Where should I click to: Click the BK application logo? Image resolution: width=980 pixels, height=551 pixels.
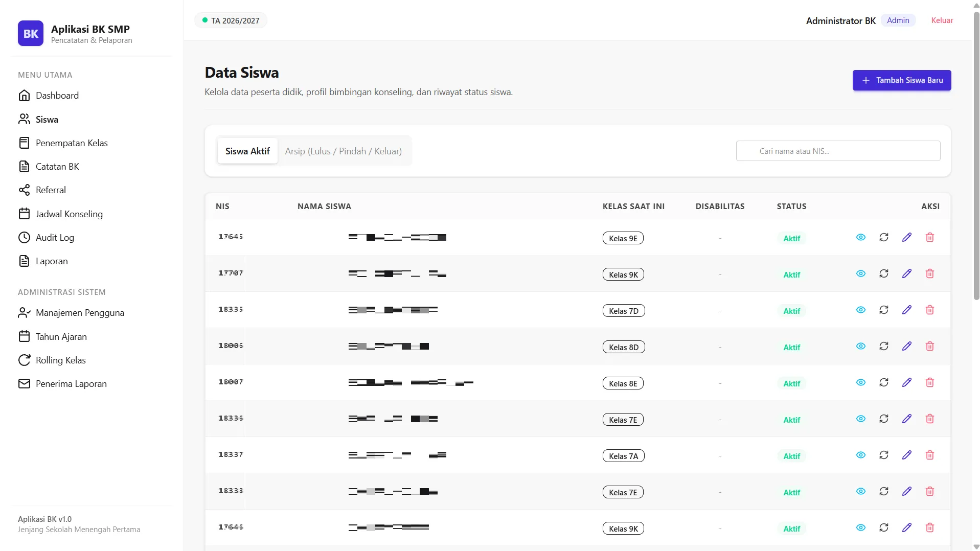[31, 33]
